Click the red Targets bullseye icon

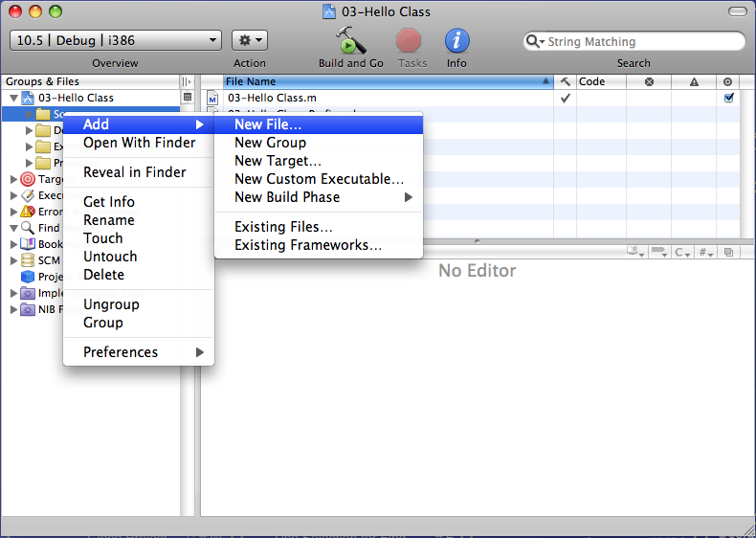(28, 179)
